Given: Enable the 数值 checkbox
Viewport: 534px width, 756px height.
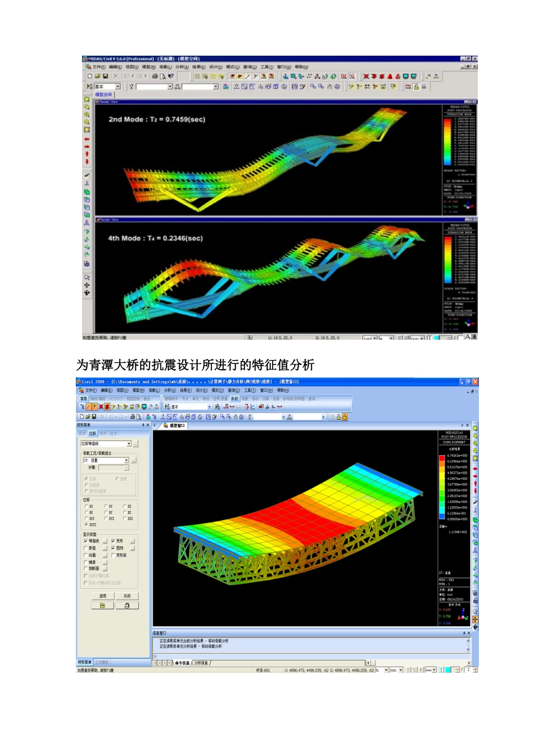Looking at the screenshot, I should pyautogui.click(x=85, y=548).
